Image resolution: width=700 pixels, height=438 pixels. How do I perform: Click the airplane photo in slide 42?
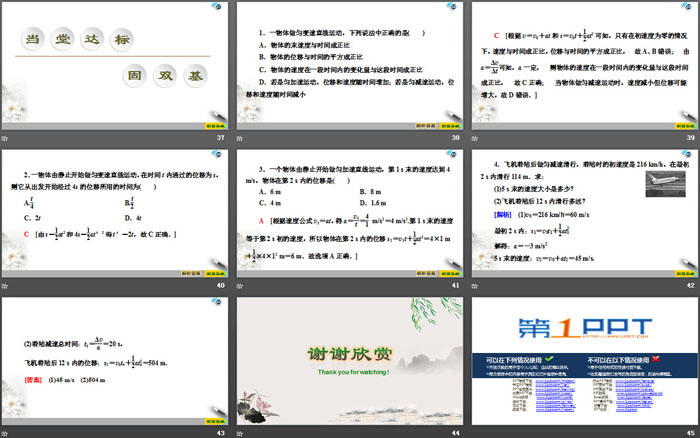coord(666,184)
